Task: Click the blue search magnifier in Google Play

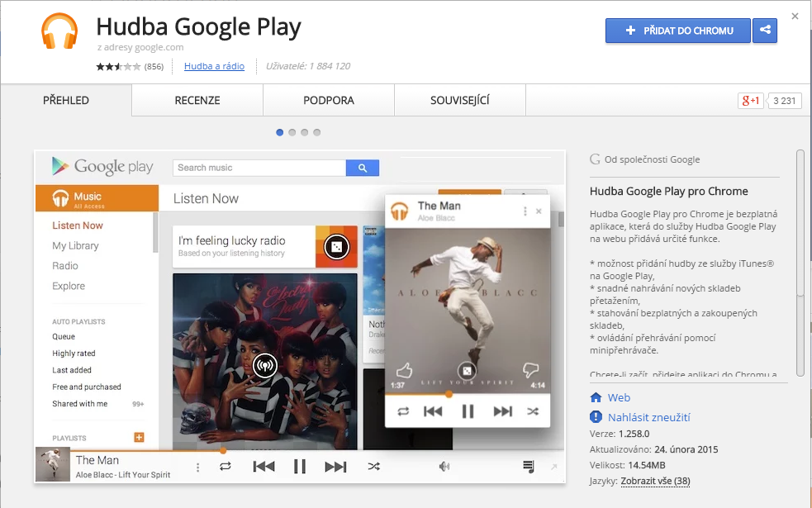Action: click(x=362, y=167)
